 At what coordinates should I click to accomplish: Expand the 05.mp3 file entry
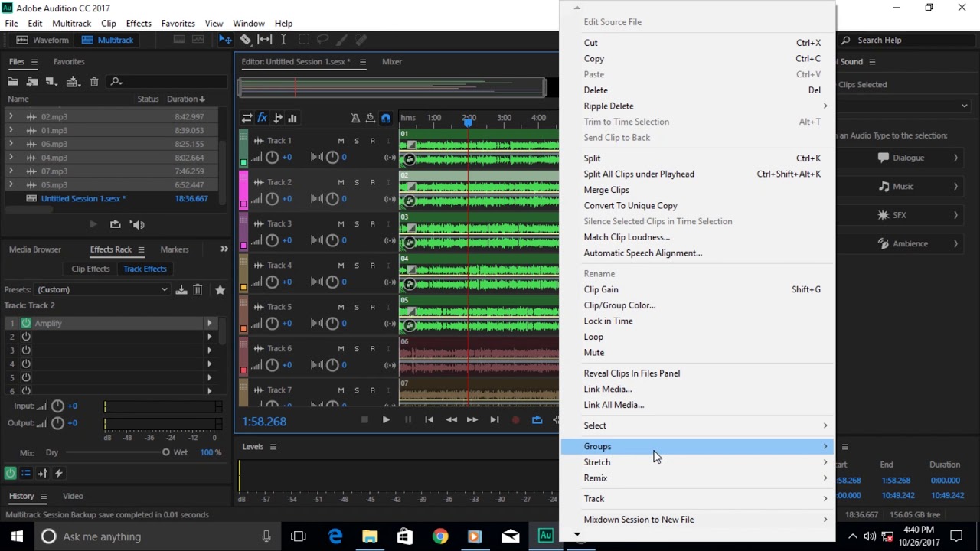tap(11, 184)
